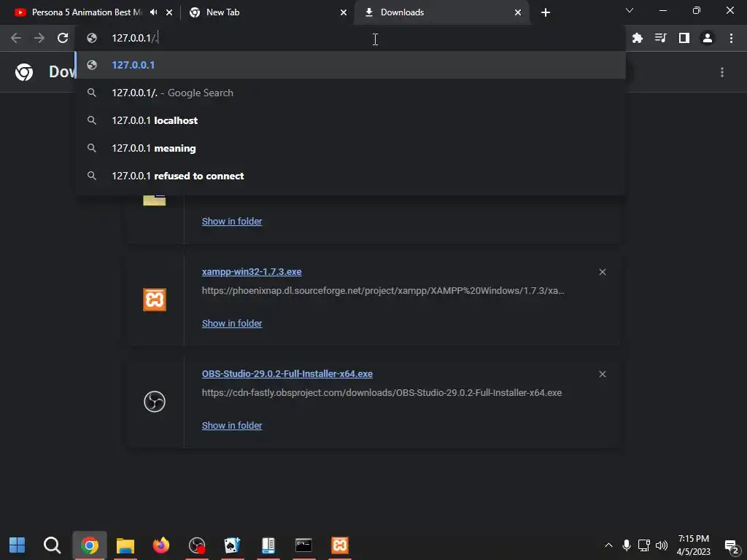Screen dimensions: 747x560
Task: Go back using the back arrow
Action: 16,38
